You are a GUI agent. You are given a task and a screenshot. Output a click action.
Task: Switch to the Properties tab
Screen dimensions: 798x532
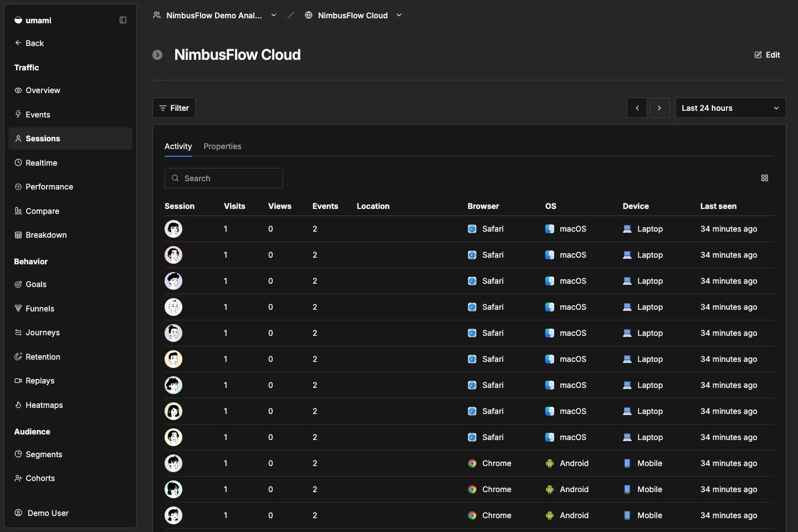coord(222,146)
